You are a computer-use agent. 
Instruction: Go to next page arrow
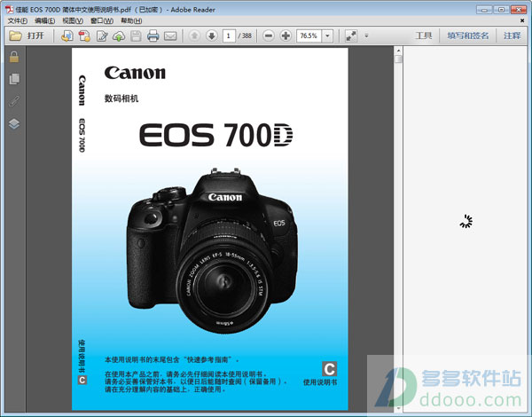point(212,35)
